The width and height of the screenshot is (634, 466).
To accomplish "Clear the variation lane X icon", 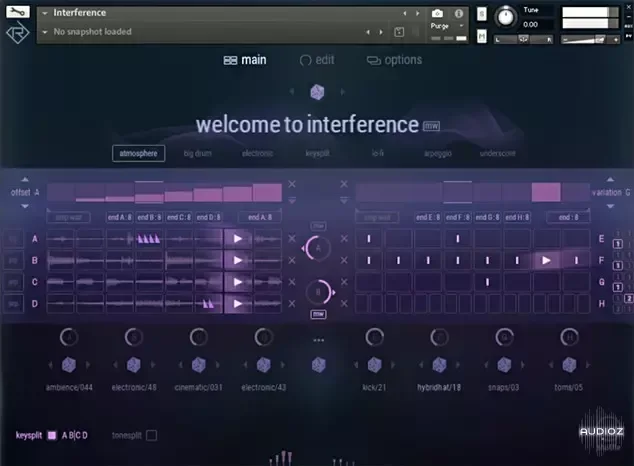I will 344,184.
